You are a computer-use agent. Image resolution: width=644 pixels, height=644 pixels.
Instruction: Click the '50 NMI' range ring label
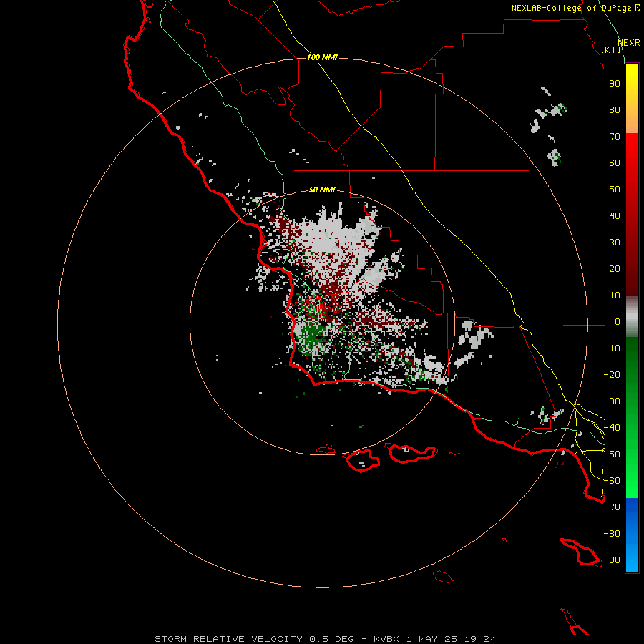pos(322,190)
